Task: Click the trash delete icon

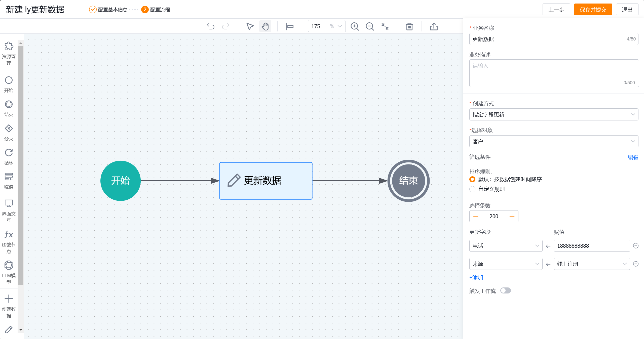Action: pyautogui.click(x=409, y=26)
